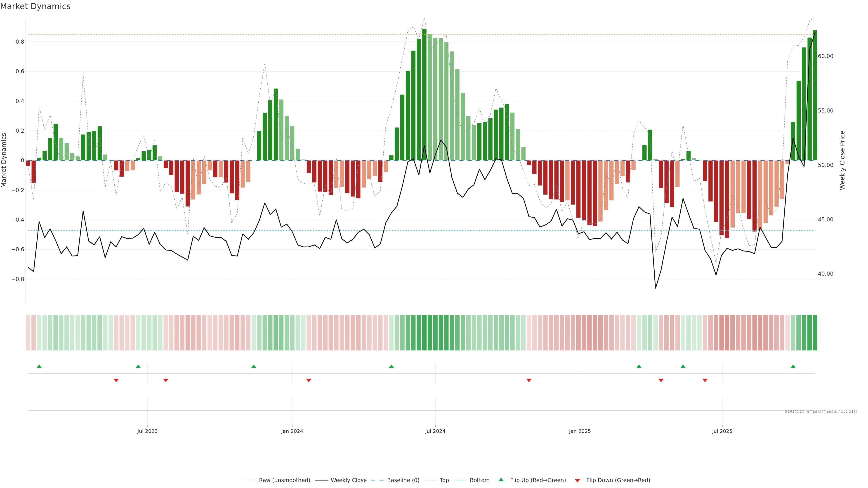
Task: Click the Jul 2024 x-axis label
Action: point(435,431)
